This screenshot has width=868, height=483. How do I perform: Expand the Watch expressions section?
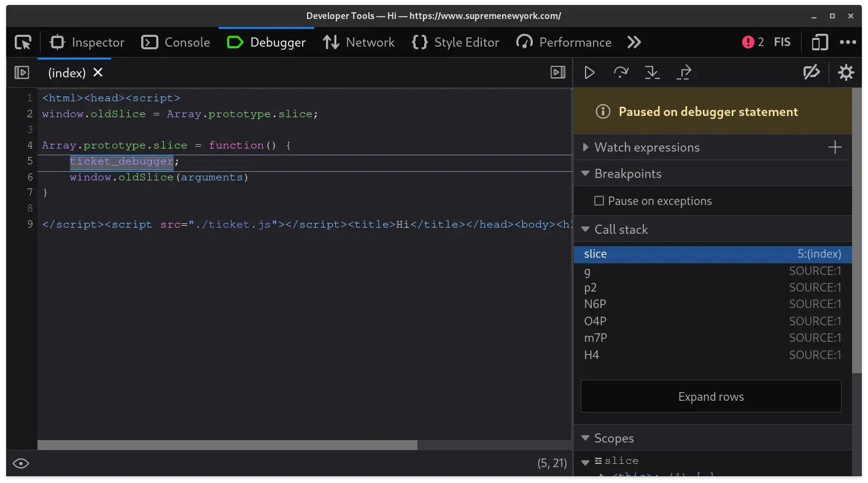click(585, 147)
